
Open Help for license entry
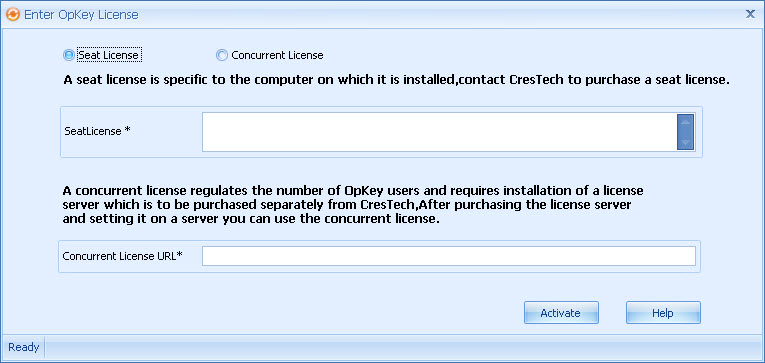coord(663,313)
